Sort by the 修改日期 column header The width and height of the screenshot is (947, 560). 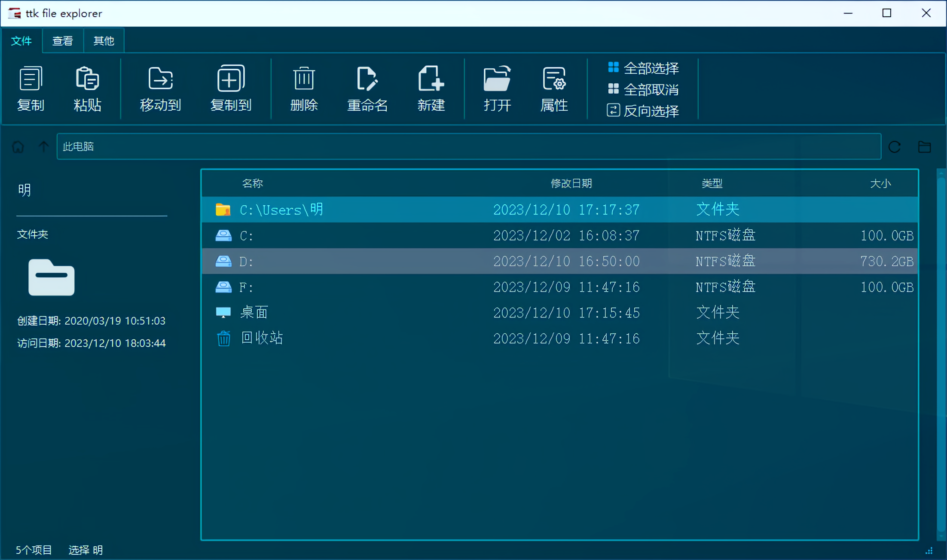[x=571, y=184]
